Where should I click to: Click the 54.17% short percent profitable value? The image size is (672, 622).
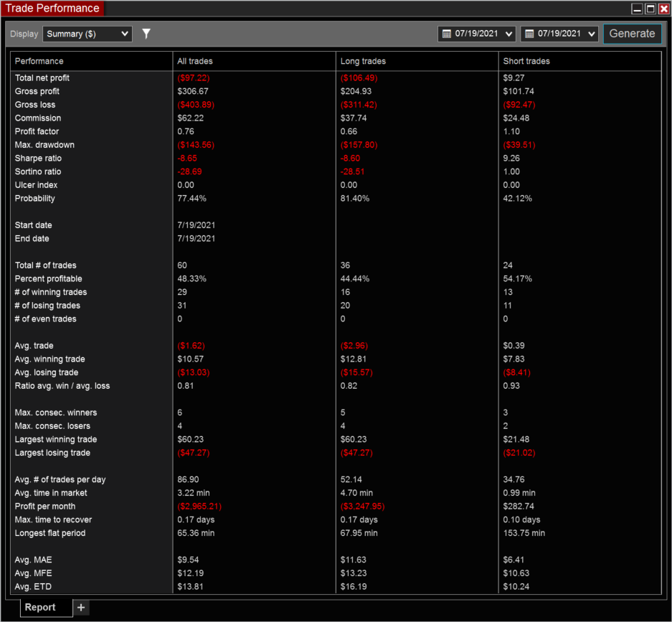click(517, 278)
